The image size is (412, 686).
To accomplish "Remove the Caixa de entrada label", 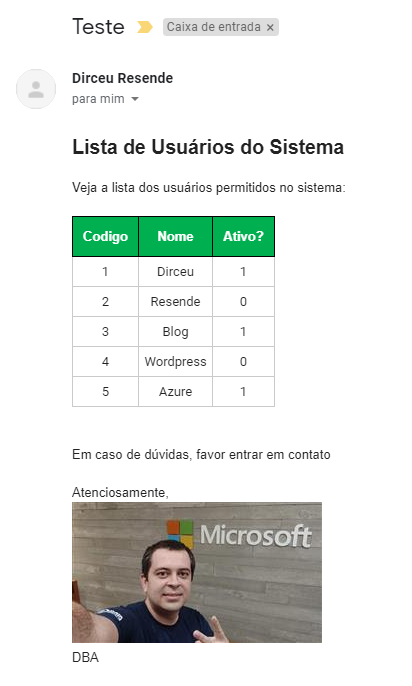I will tap(270, 28).
